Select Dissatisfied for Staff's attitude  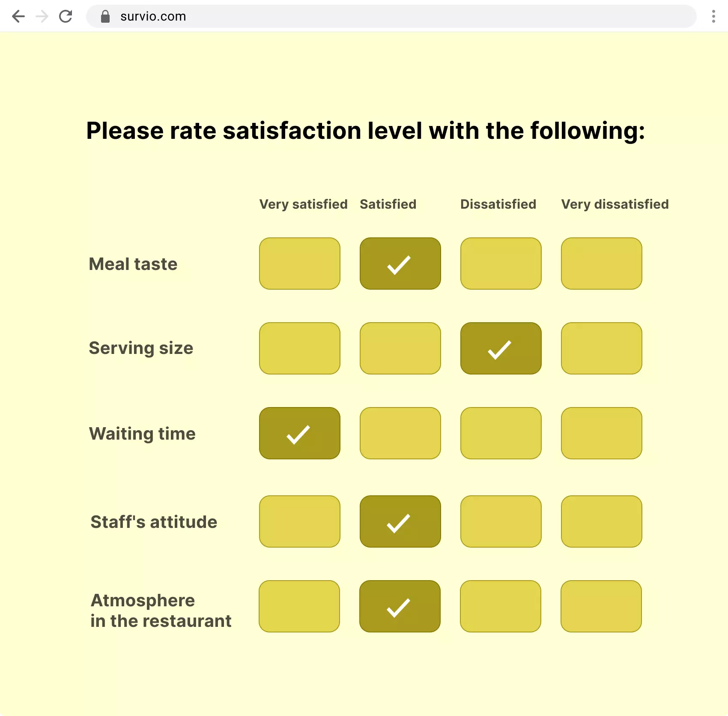(501, 521)
